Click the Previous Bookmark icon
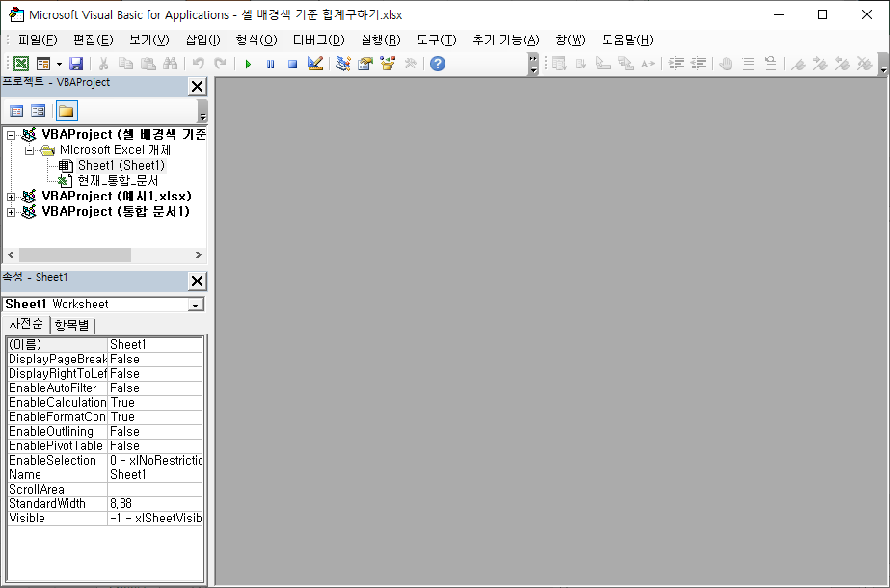890x588 pixels. [843, 64]
